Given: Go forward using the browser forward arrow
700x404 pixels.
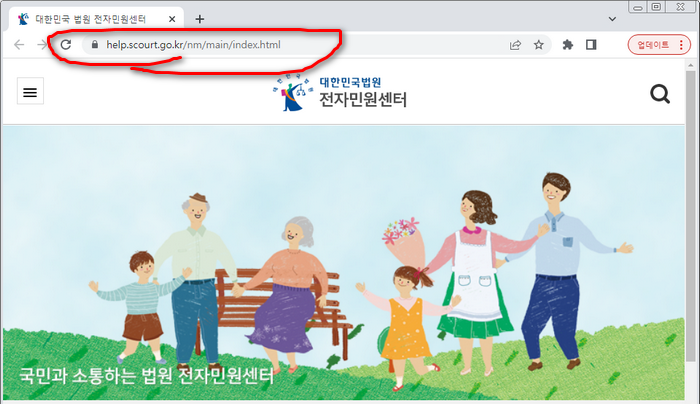Looking at the screenshot, I should click(x=42, y=45).
